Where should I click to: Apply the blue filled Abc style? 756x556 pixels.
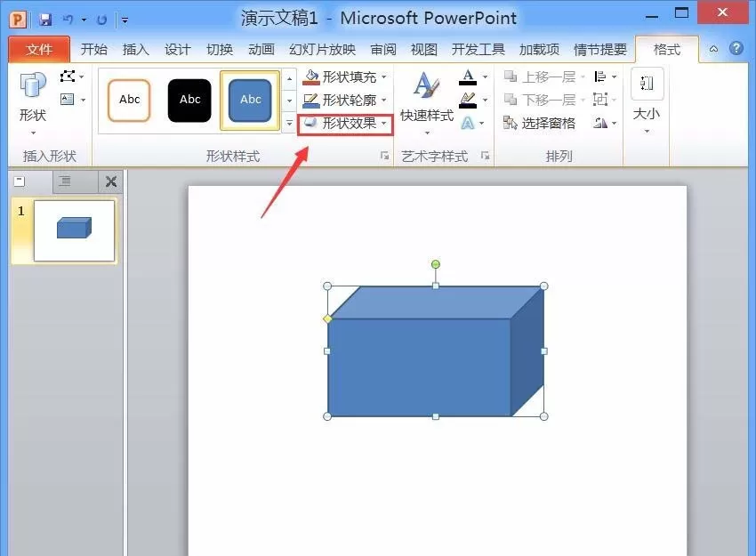point(250,101)
